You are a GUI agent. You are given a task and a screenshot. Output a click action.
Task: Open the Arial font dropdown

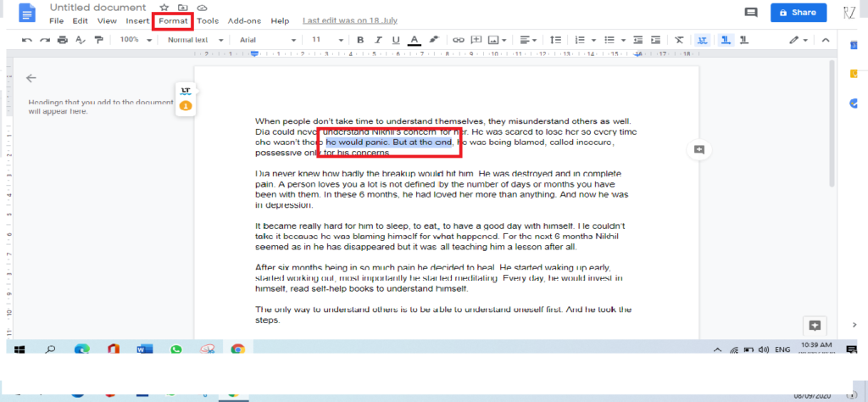[x=267, y=40]
